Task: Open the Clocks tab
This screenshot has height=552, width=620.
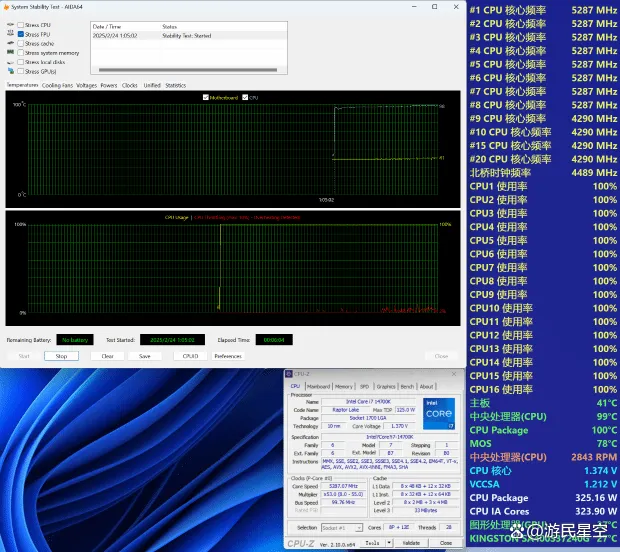Action: point(130,85)
